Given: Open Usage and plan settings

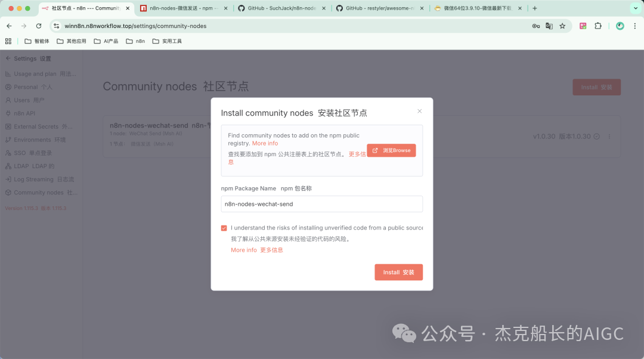Looking at the screenshot, I should coord(41,74).
